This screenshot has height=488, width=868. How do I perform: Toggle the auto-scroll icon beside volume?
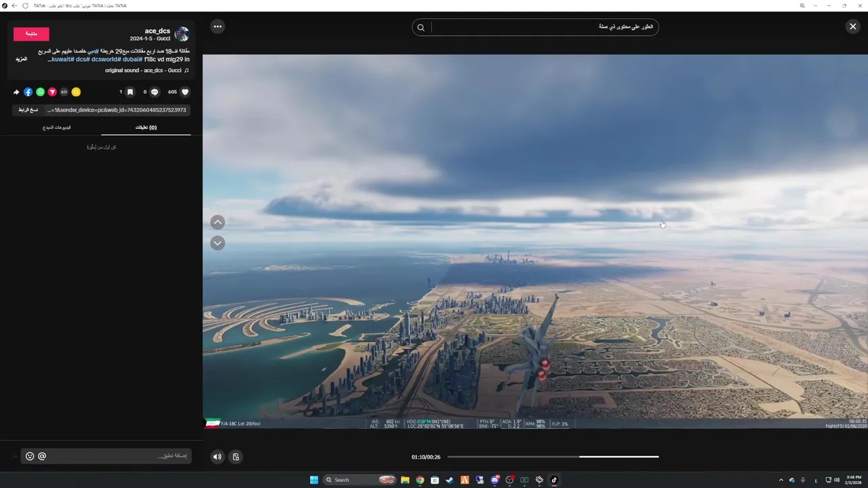pos(235,457)
